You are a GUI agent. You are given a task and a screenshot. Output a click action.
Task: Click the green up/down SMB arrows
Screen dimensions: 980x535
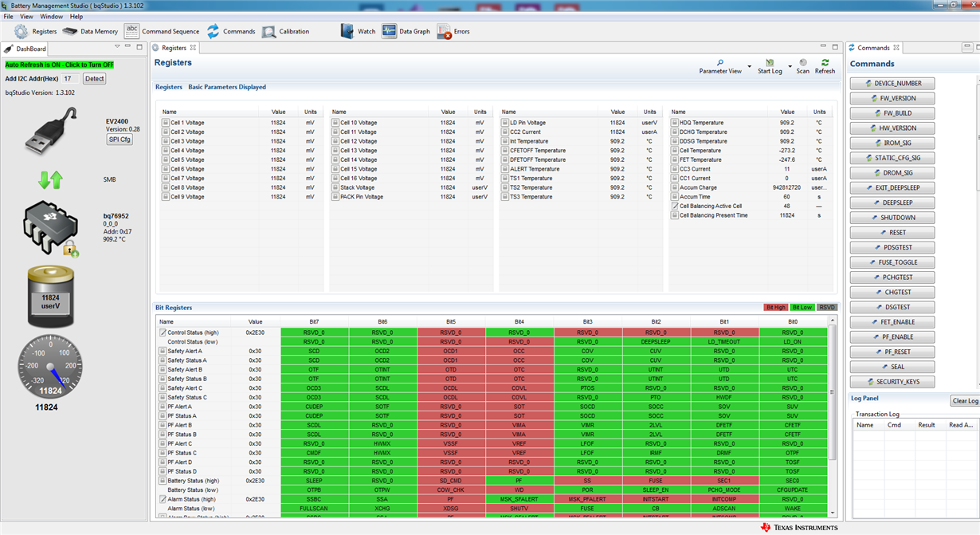pyautogui.click(x=50, y=179)
